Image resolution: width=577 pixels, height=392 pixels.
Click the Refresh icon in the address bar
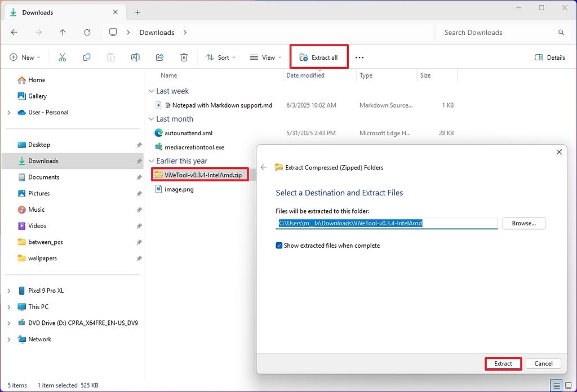click(x=87, y=32)
